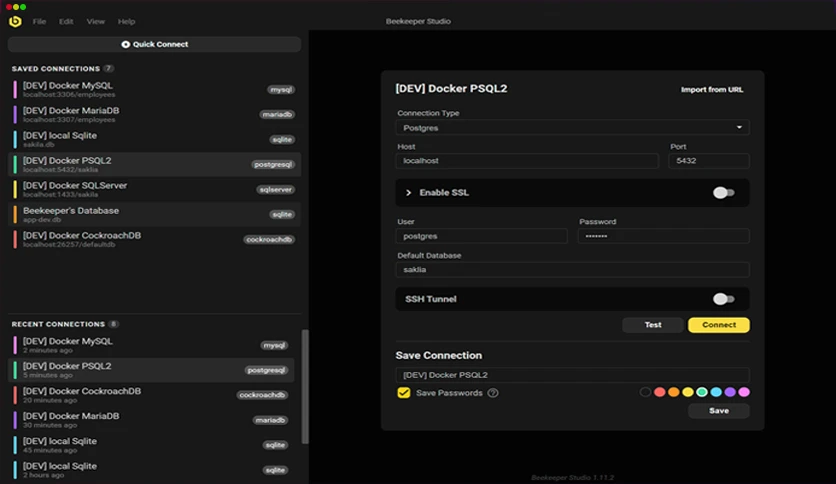
Task: Click the mariadb badge in saved connections
Action: click(277, 114)
